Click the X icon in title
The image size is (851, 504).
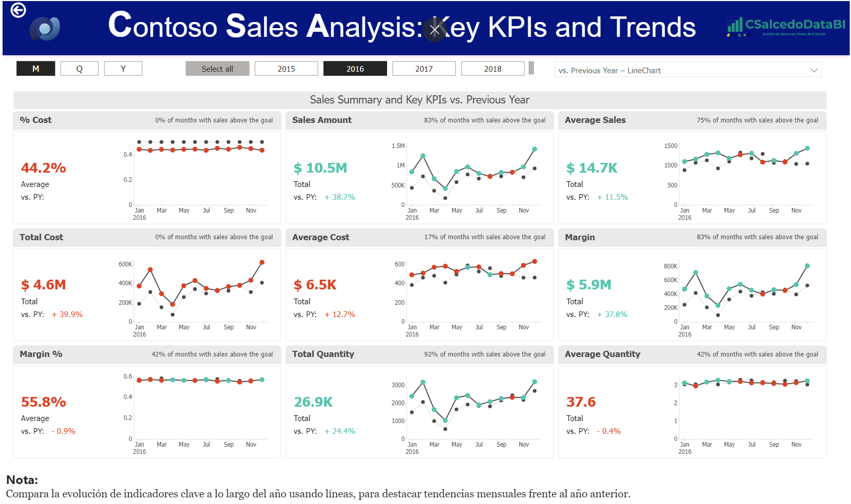point(435,30)
